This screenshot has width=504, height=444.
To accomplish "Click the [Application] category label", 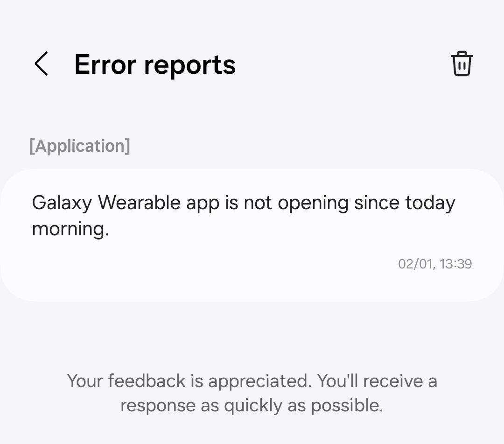I will tap(80, 146).
